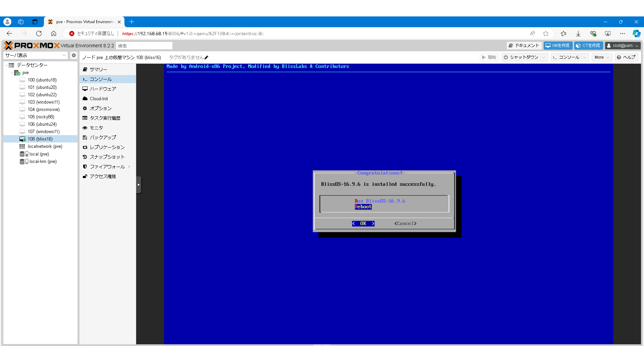Expand the noVNC side control handle
Image resolution: width=644 pixels, height=346 pixels.
tap(139, 185)
